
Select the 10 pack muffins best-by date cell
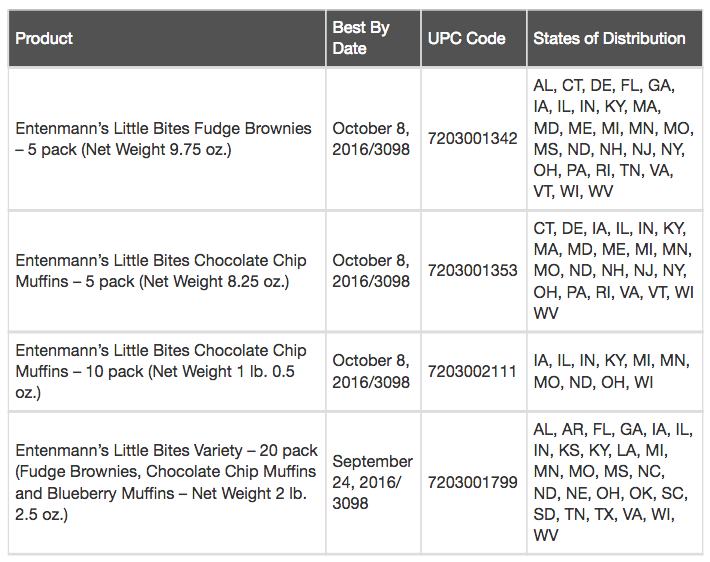point(373,372)
